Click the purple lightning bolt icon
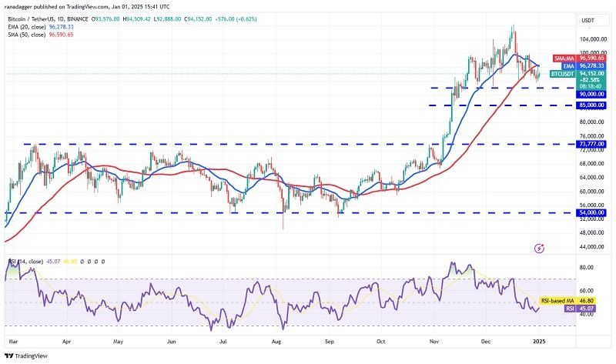The image size is (616, 364). coord(540,248)
